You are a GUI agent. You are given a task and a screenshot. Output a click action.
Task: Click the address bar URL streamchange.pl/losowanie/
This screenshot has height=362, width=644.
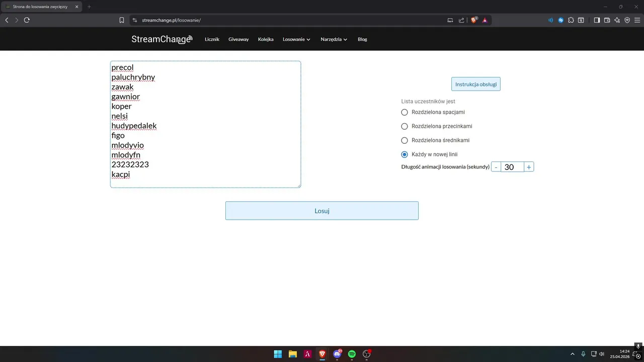171,20
